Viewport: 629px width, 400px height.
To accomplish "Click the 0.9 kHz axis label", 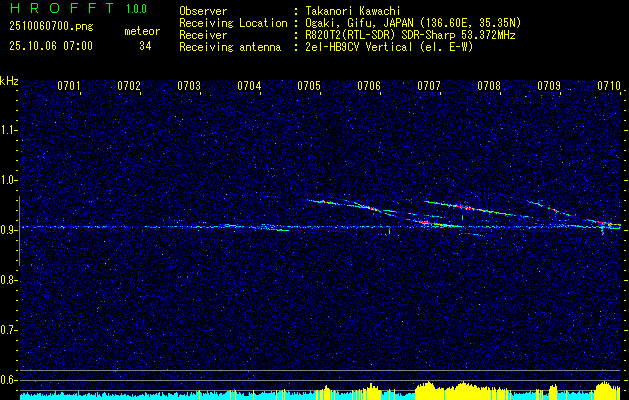I will pyautogui.click(x=8, y=230).
